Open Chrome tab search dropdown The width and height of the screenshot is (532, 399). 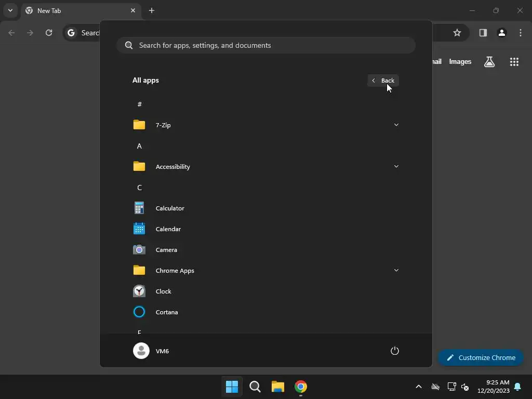[x=10, y=10]
